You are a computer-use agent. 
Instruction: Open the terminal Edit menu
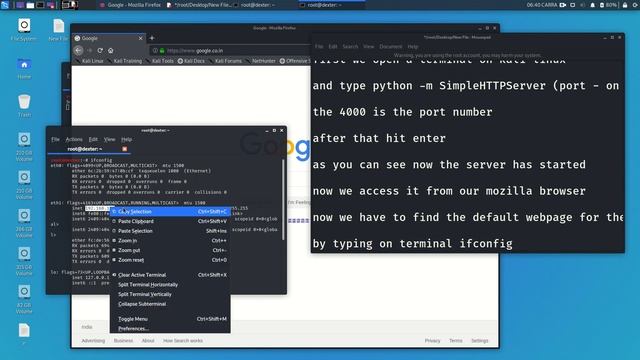point(93,139)
